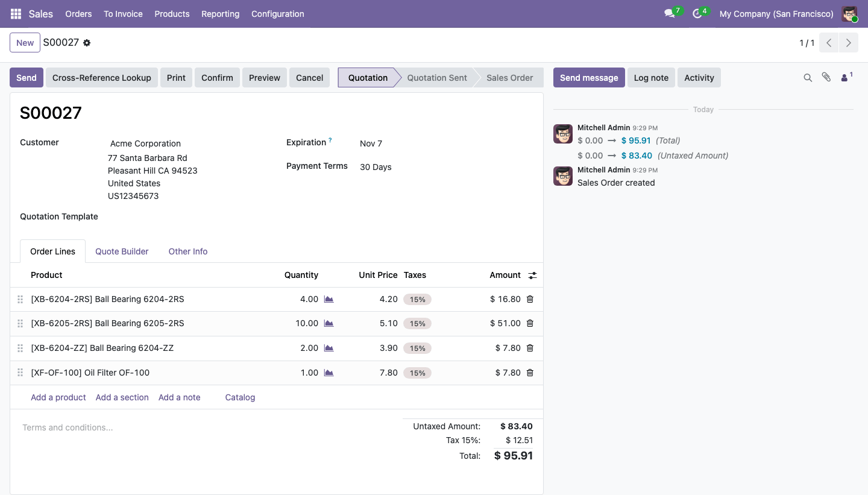The image size is (868, 495).
Task: Click the user avatar in top bar
Action: coord(849,13)
